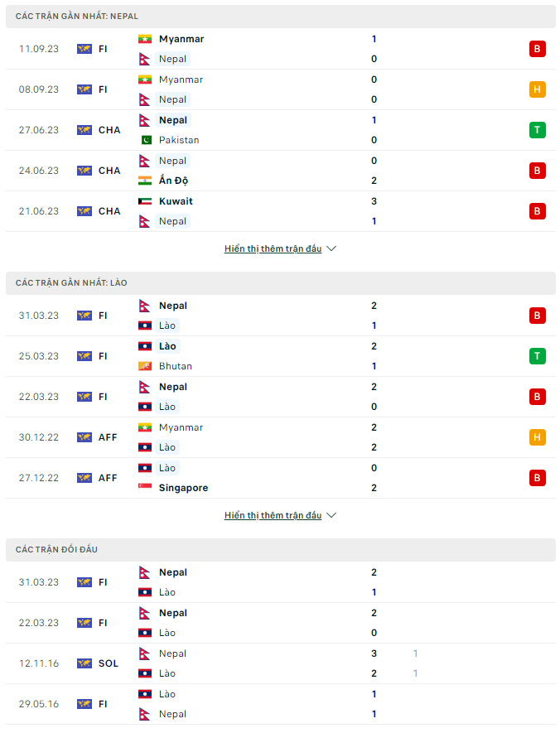Click the orange H badge on 08.09.23 match
The height and width of the screenshot is (733, 560).
click(x=537, y=89)
